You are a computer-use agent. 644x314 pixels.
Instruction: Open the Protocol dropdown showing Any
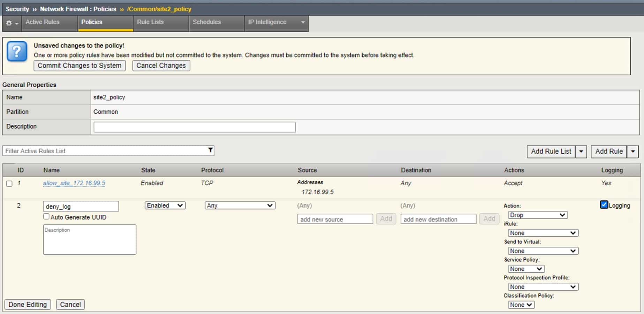pos(240,205)
